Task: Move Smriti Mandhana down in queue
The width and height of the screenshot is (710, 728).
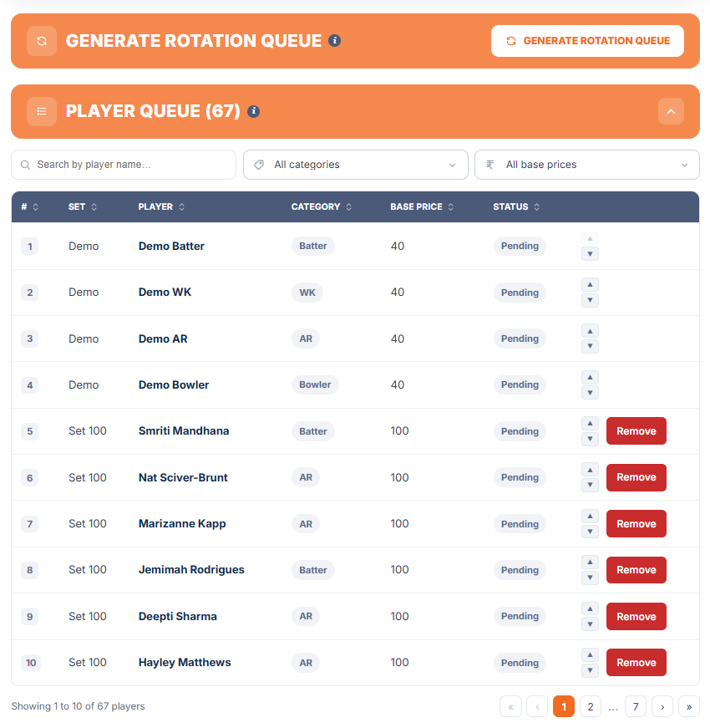Action: point(590,439)
